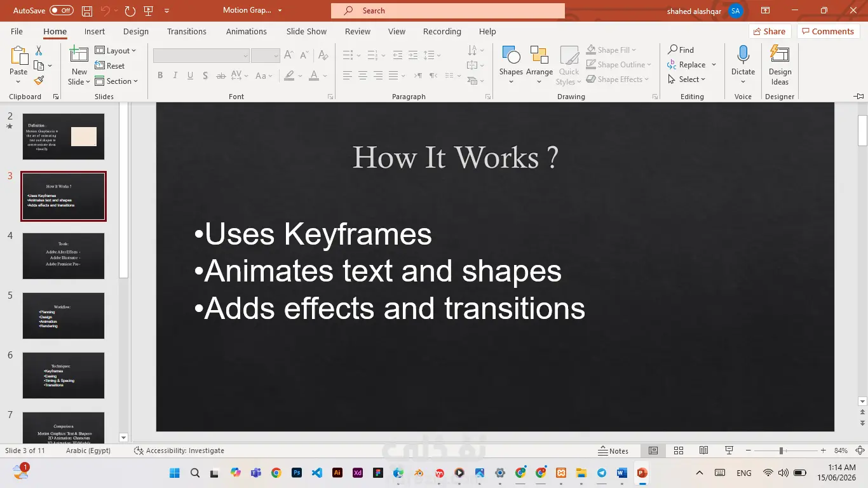Open Photoshop from the taskbar

(296, 473)
